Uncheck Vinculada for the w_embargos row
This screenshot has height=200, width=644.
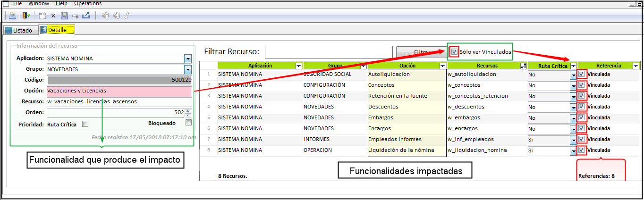pyautogui.click(x=582, y=117)
